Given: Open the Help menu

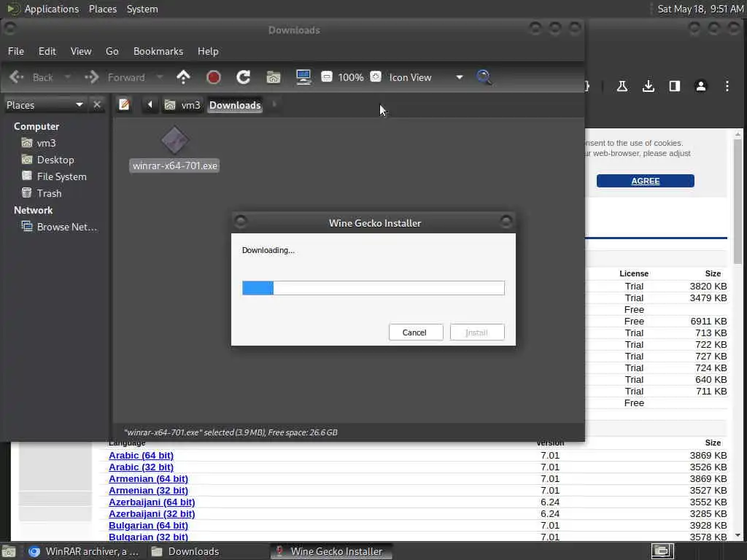Looking at the screenshot, I should pos(208,51).
